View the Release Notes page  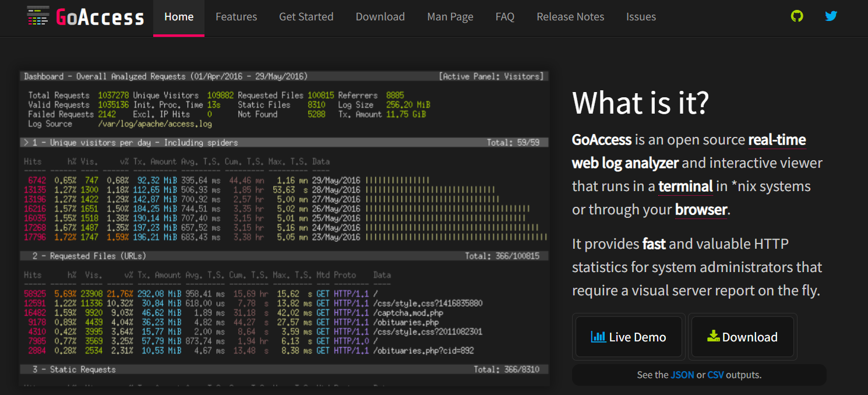coord(570,17)
